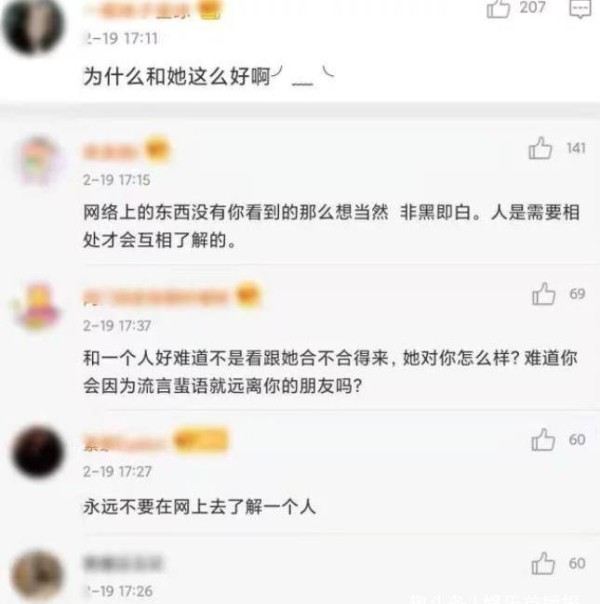Select comment starting 和一个人好难道不是
Screen dimensions: 600x604
click(x=330, y=372)
